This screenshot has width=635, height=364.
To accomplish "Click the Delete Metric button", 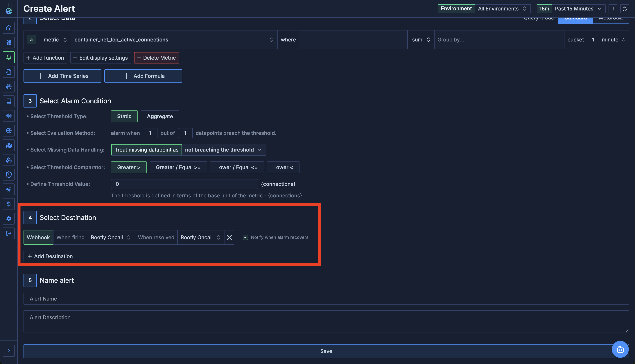I will pos(156,58).
